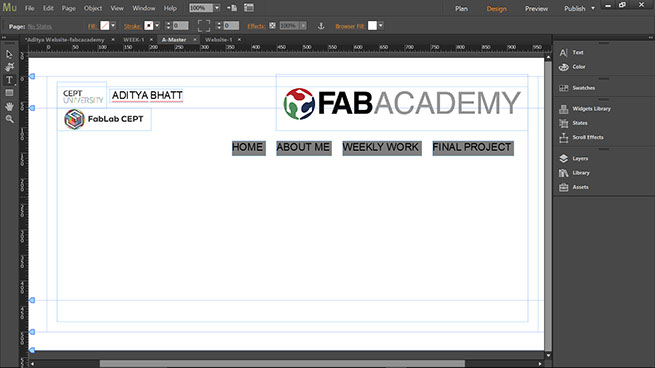Open the Help menu

click(x=170, y=8)
